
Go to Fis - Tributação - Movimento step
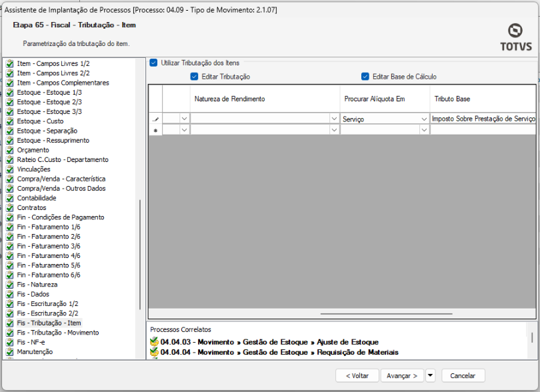(58, 333)
